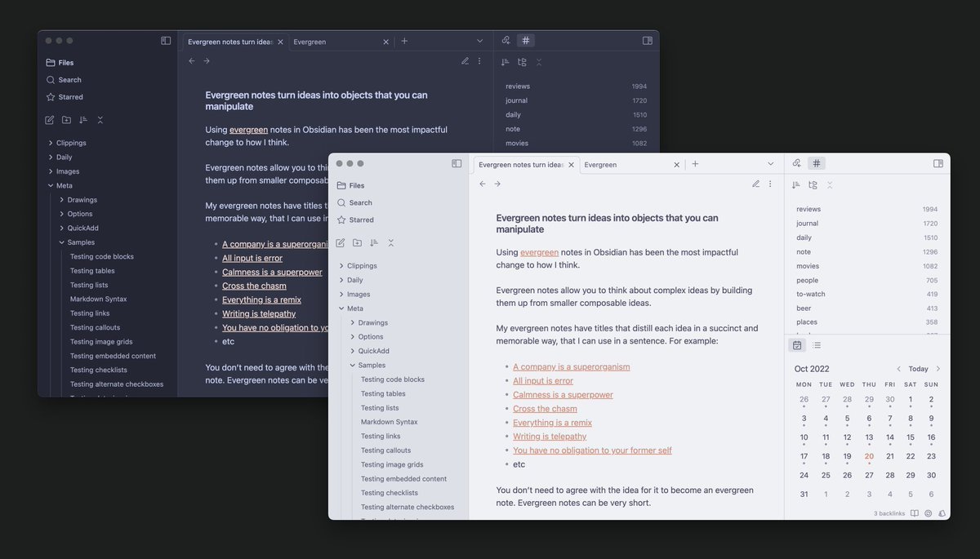Open the calendar view icon above Oct 2022

pos(797,345)
